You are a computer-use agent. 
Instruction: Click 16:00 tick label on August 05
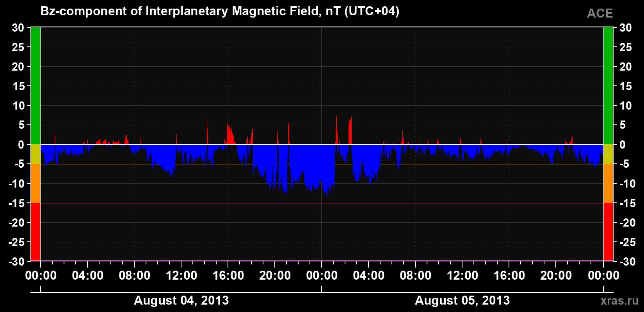[509, 276]
